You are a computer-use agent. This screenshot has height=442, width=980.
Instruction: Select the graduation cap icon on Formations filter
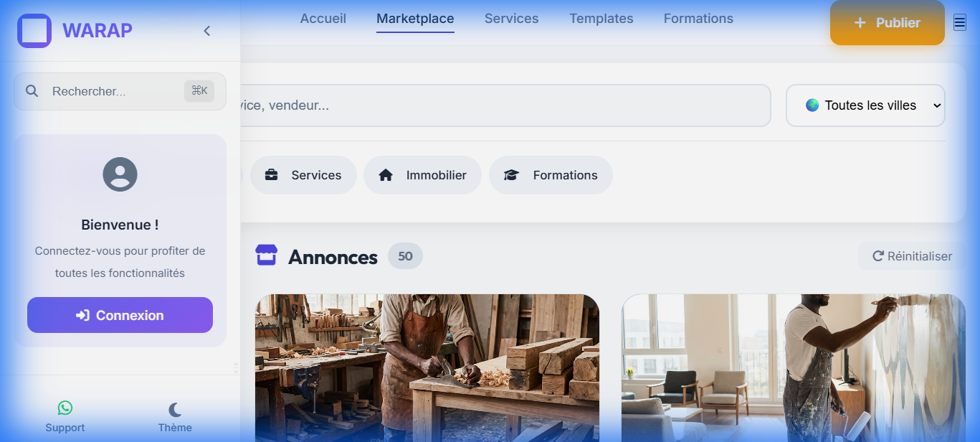[510, 174]
